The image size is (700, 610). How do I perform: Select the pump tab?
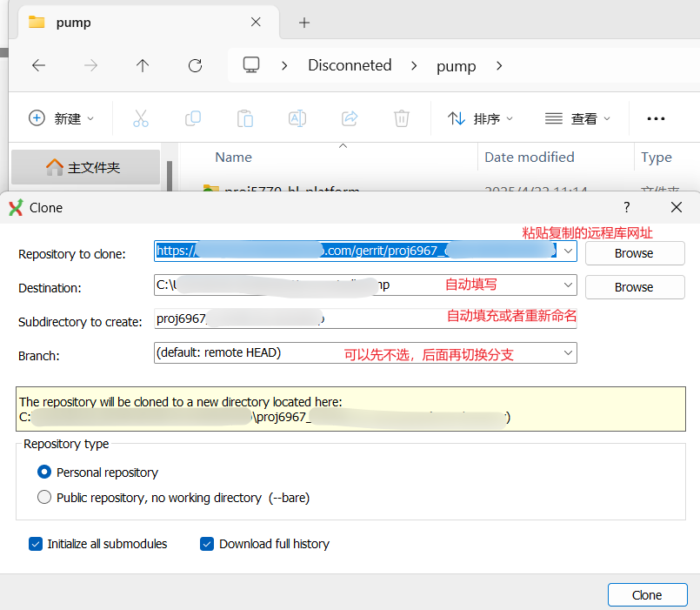(148, 23)
